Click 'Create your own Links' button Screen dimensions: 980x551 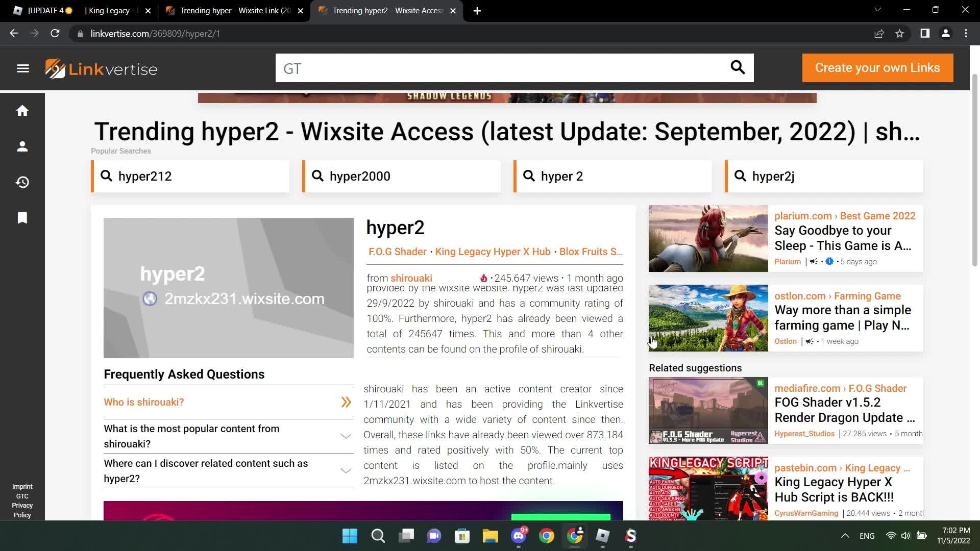point(877,68)
